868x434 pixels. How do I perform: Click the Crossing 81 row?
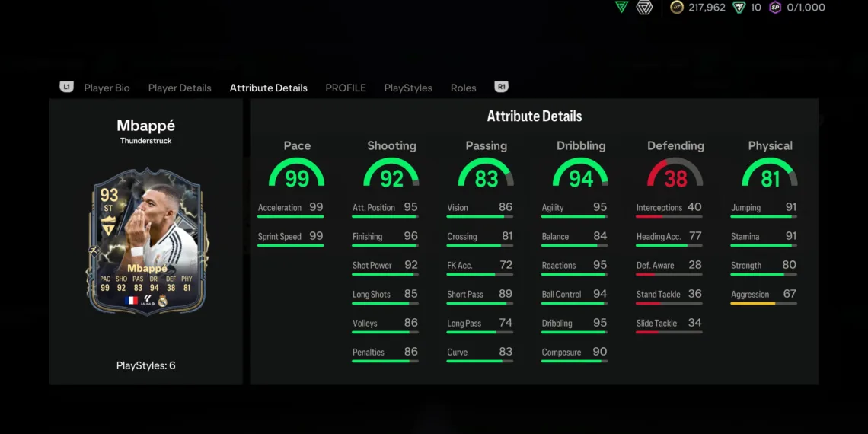point(480,238)
